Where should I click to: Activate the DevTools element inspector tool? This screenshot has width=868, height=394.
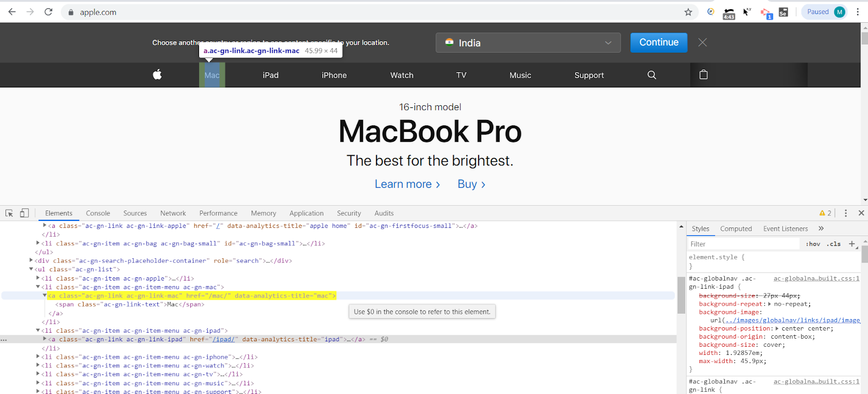pyautogui.click(x=9, y=213)
